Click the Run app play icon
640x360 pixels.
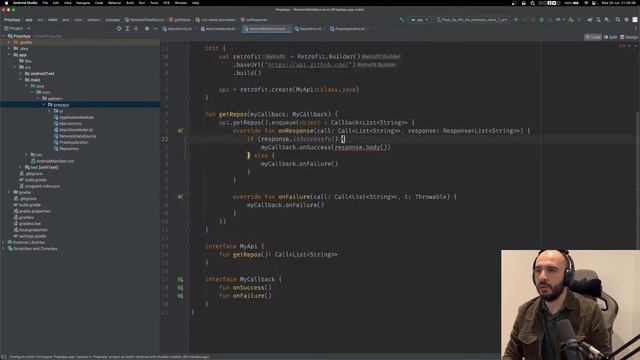(x=516, y=20)
